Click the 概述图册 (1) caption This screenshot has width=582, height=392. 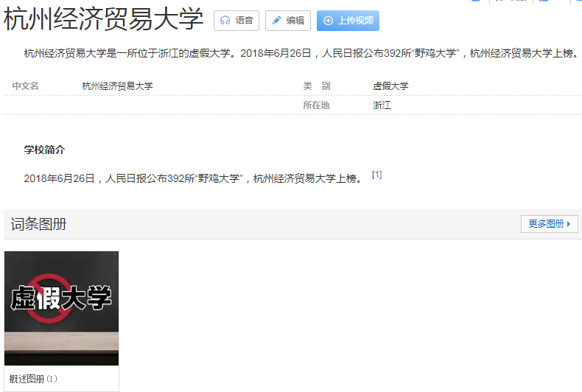pyautogui.click(x=33, y=379)
